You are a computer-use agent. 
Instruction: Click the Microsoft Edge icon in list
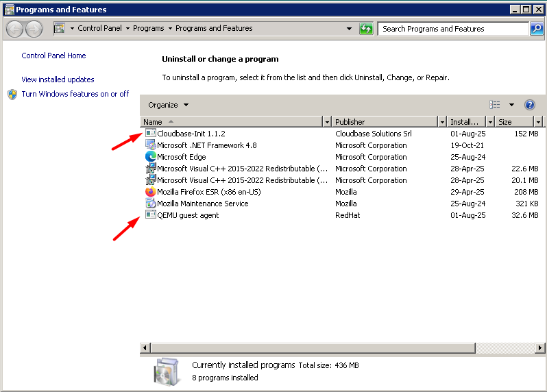tap(151, 157)
